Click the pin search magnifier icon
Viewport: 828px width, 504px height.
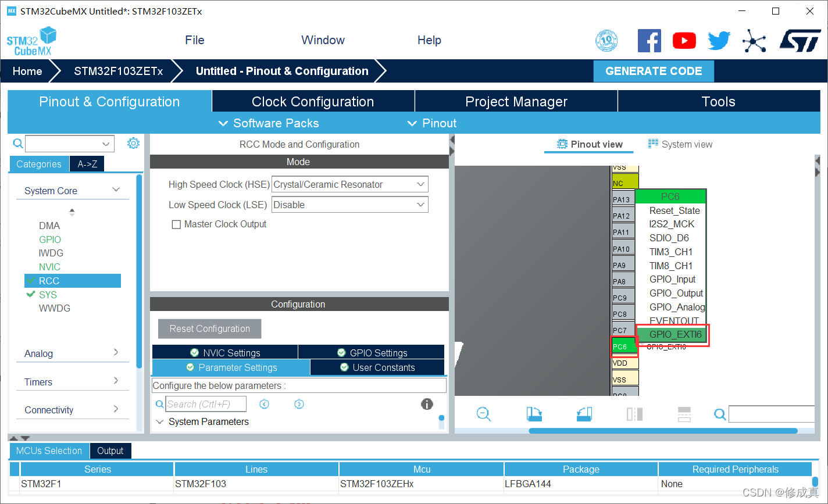tap(720, 414)
